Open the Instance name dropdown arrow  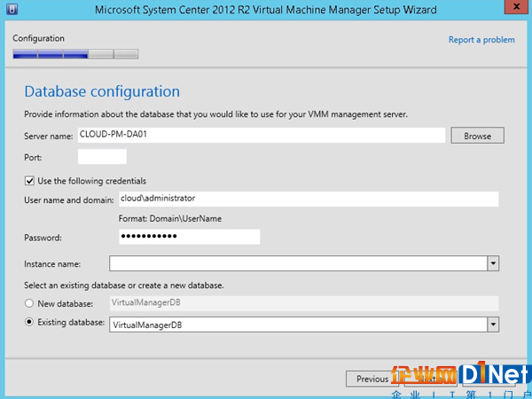493,263
